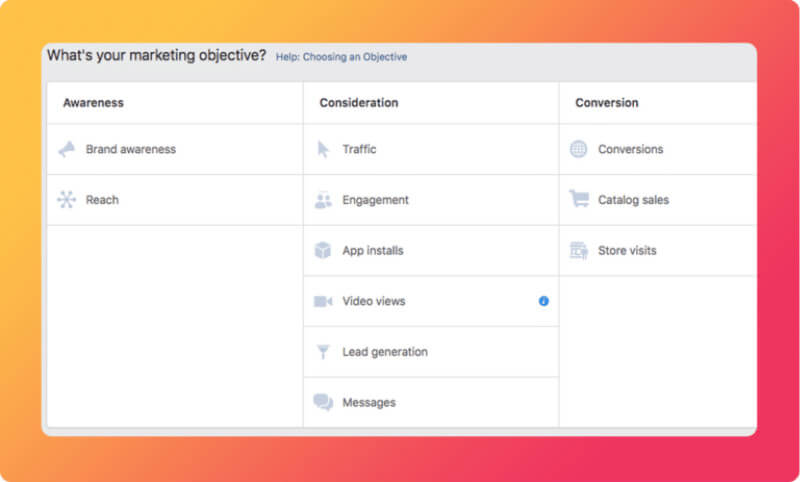Click the Engagement people icon
The height and width of the screenshot is (482, 800).
click(323, 200)
